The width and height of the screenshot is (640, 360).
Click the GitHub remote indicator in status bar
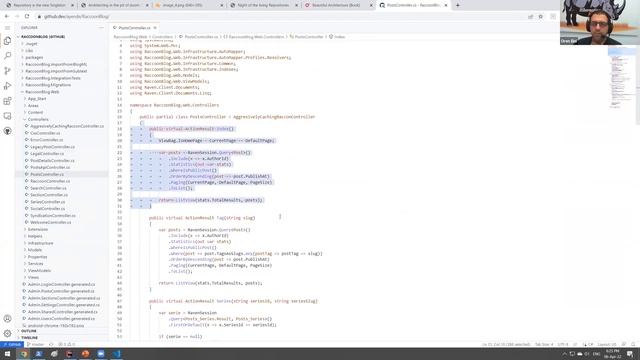click(12, 344)
